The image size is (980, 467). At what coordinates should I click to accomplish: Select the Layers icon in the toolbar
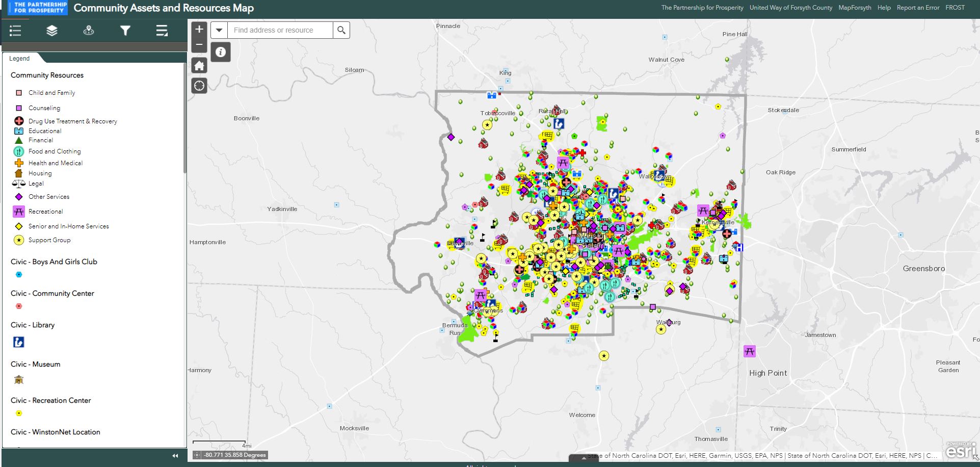point(51,31)
